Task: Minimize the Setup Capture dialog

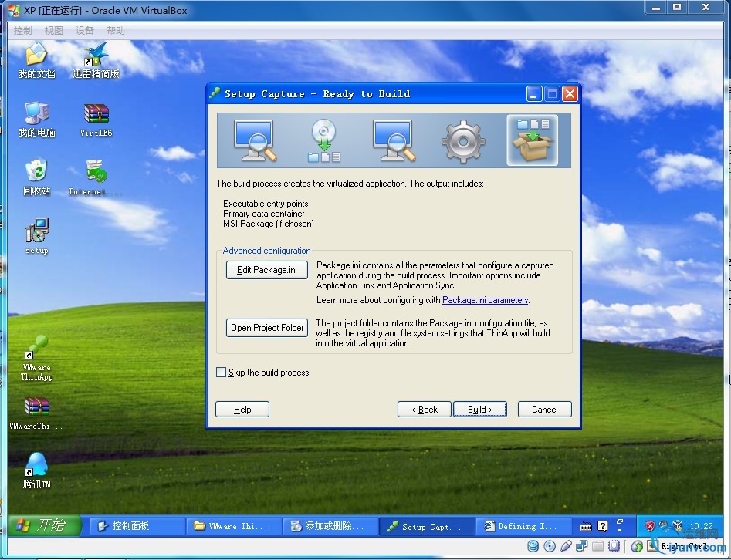Action: tap(534, 94)
